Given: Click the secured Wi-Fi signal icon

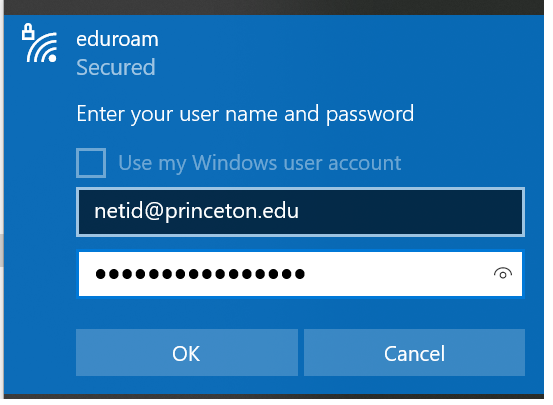Looking at the screenshot, I should click(40, 44).
